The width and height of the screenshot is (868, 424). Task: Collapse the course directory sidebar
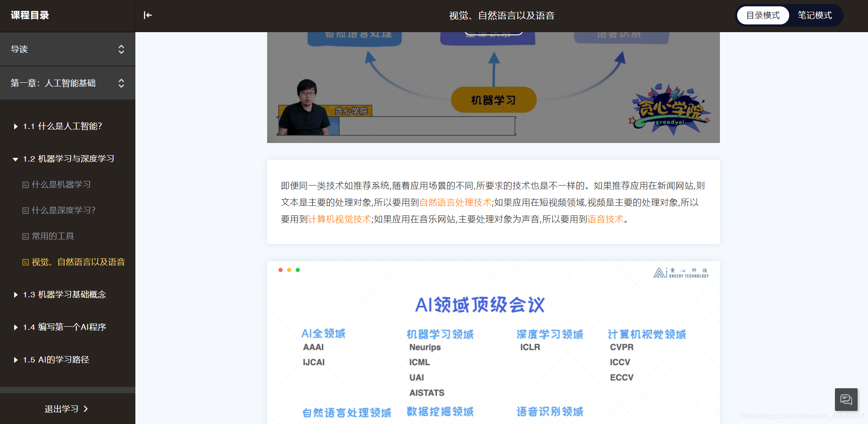(x=148, y=15)
